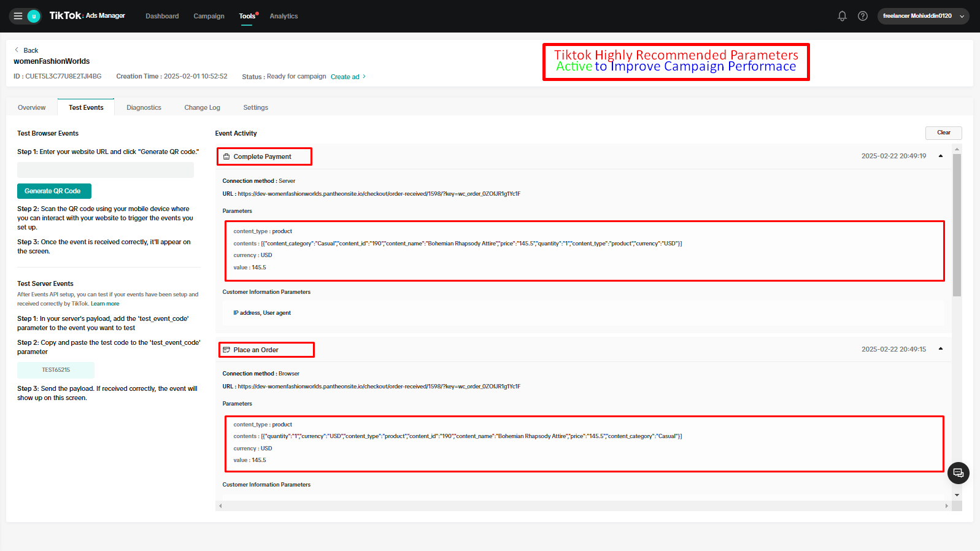The width and height of the screenshot is (980, 551).
Task: Click the TikTok Ads Manager logo
Action: coord(87,16)
